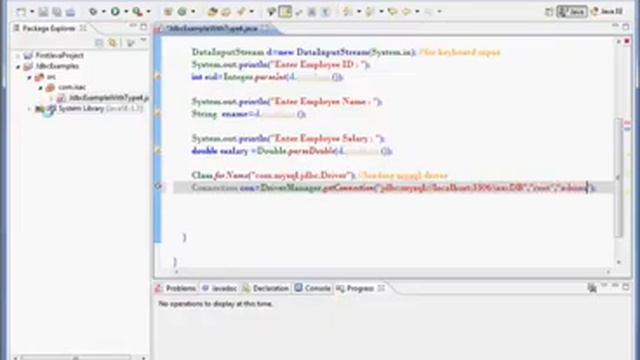The width and height of the screenshot is (640, 360).
Task: Click warning marker beside double salary line
Action: point(158,151)
